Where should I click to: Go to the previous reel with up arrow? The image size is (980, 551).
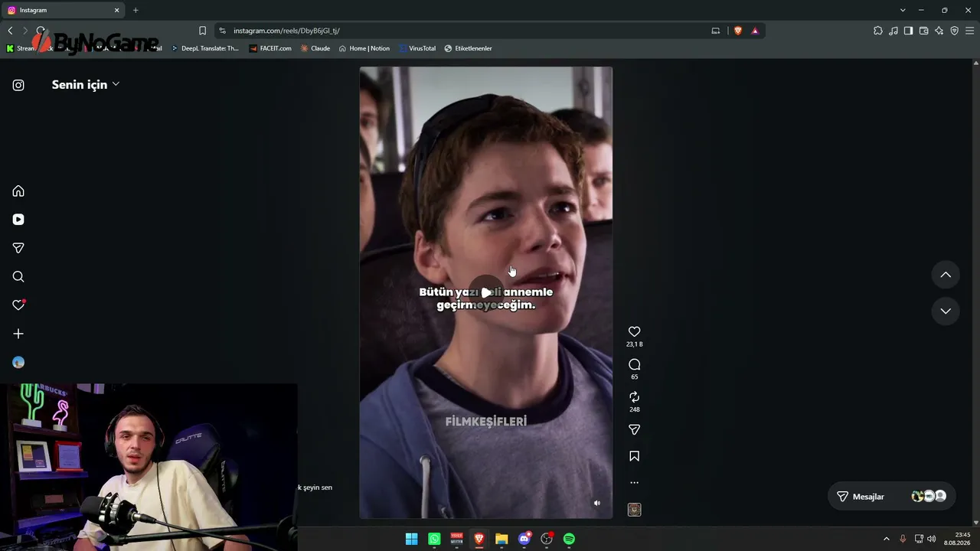(x=946, y=275)
